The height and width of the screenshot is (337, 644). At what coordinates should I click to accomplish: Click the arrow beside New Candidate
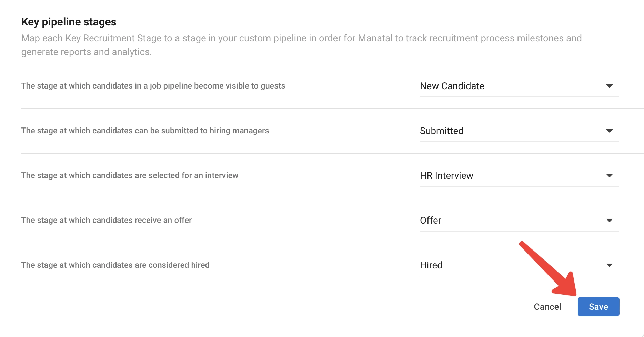coord(609,86)
